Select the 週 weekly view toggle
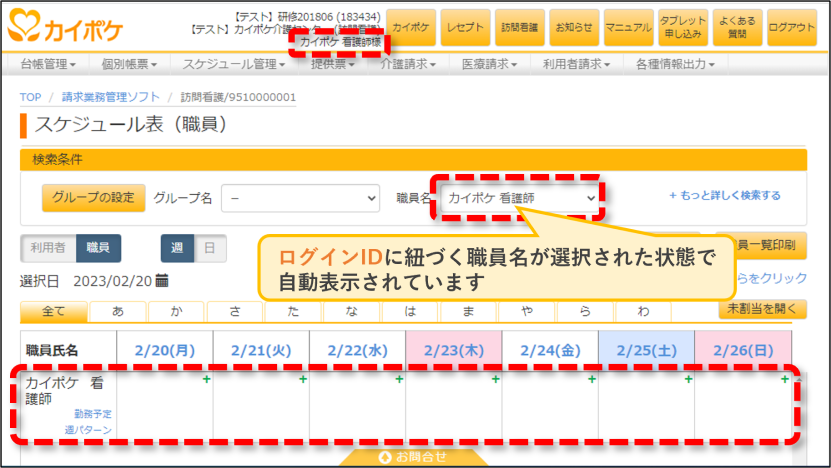Image resolution: width=831 pixels, height=468 pixels. [x=177, y=248]
